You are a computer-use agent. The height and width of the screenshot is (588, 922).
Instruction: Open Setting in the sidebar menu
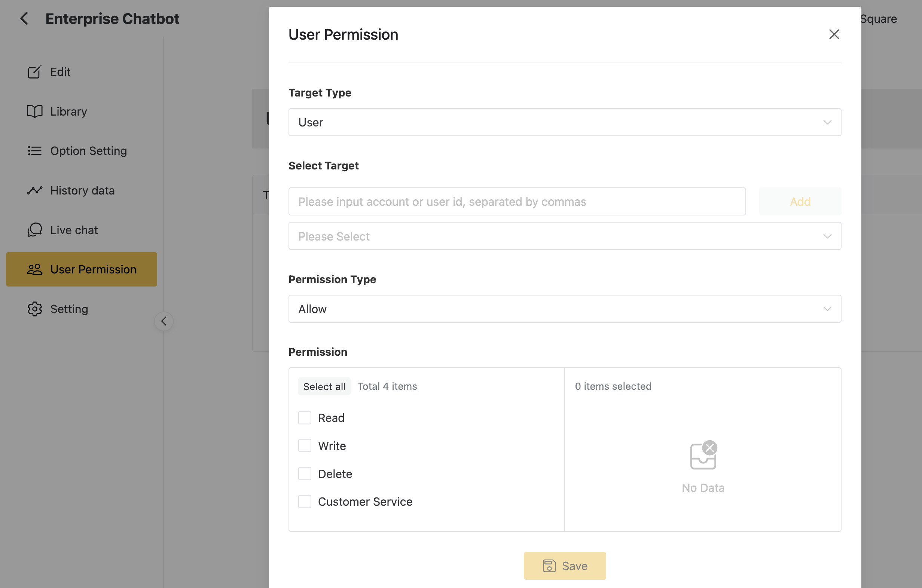click(82, 309)
